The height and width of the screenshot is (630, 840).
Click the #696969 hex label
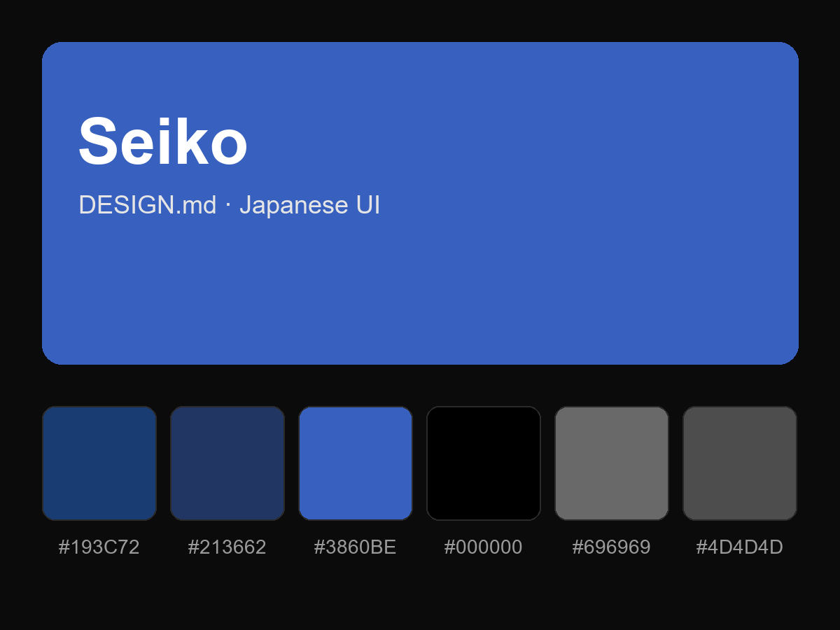point(612,547)
